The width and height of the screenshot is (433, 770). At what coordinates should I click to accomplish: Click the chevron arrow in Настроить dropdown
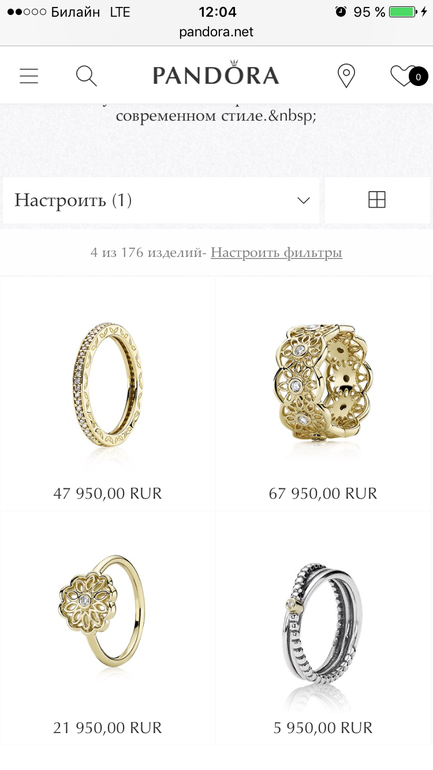(x=303, y=200)
